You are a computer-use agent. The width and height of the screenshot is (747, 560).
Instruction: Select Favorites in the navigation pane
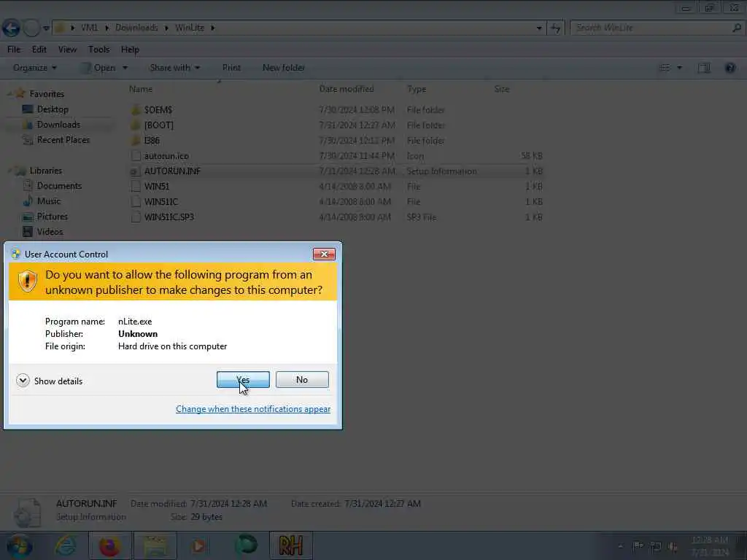point(47,94)
